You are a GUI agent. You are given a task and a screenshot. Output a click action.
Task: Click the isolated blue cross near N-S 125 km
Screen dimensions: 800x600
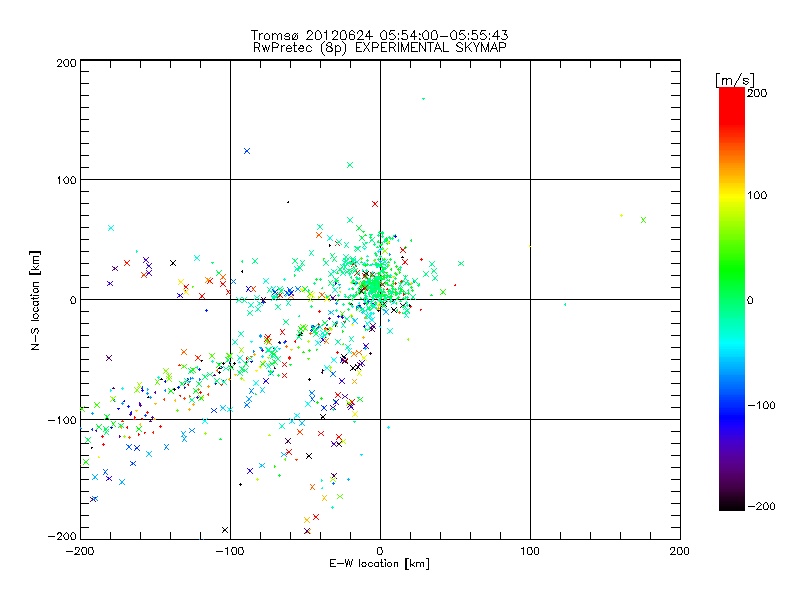point(247,151)
